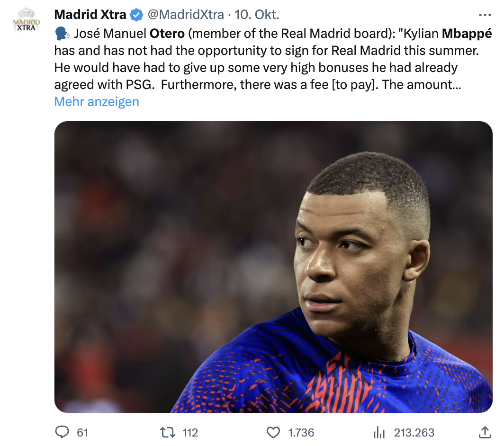Click the view count 213.263

tap(414, 432)
